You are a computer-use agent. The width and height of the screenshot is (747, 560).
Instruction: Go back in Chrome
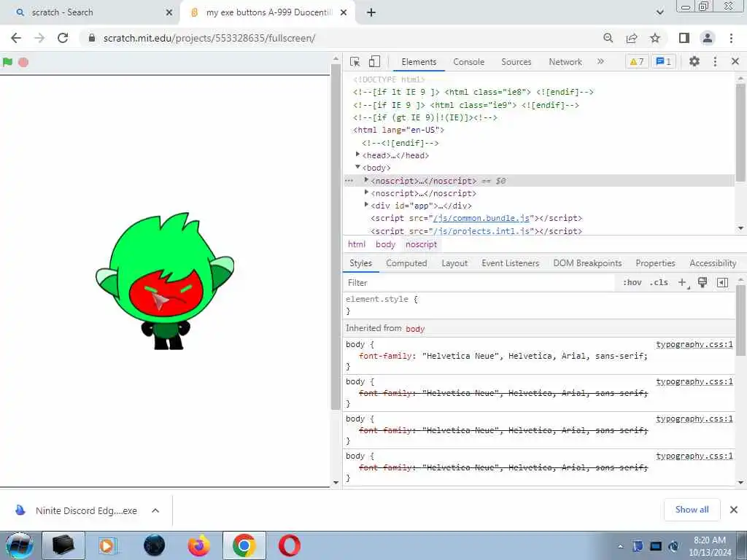click(16, 38)
